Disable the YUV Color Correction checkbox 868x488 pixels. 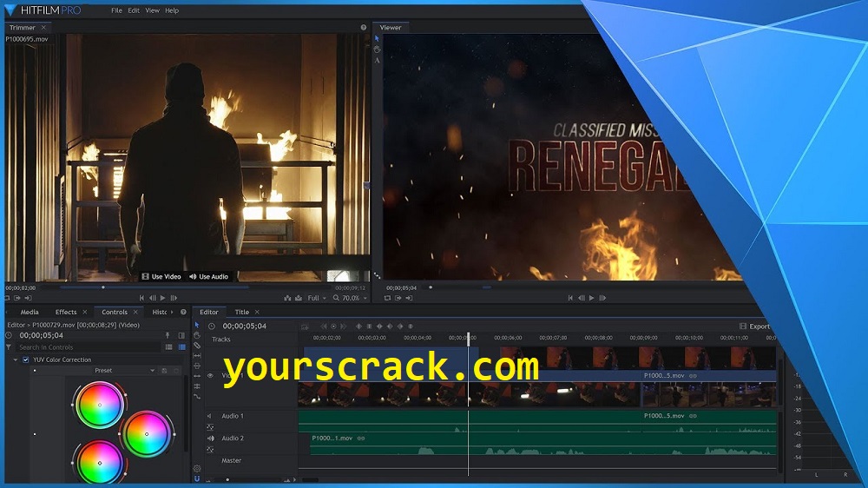[25, 360]
